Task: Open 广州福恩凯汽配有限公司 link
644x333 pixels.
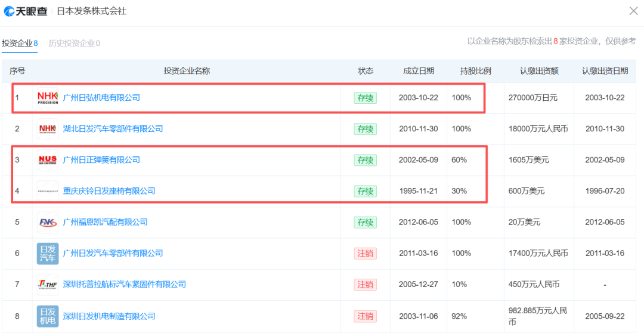Action: click(105, 222)
